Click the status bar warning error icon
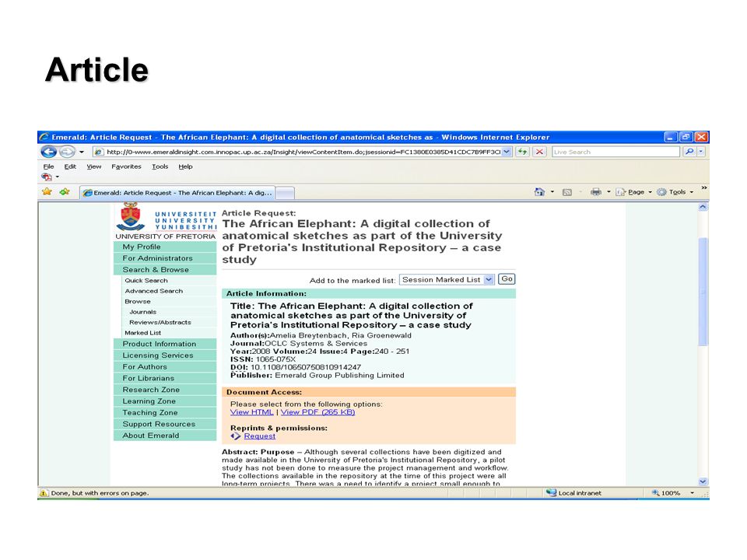 pos(44,493)
